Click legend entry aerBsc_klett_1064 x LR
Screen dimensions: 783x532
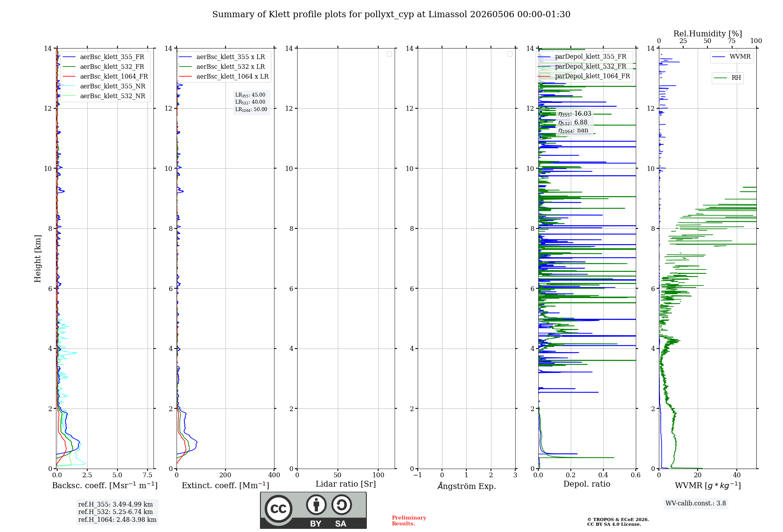pos(225,77)
